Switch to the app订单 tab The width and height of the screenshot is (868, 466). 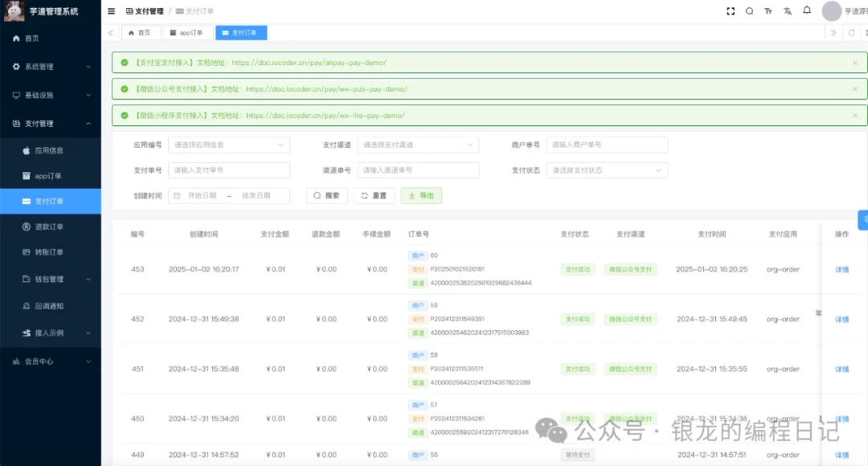(x=187, y=33)
